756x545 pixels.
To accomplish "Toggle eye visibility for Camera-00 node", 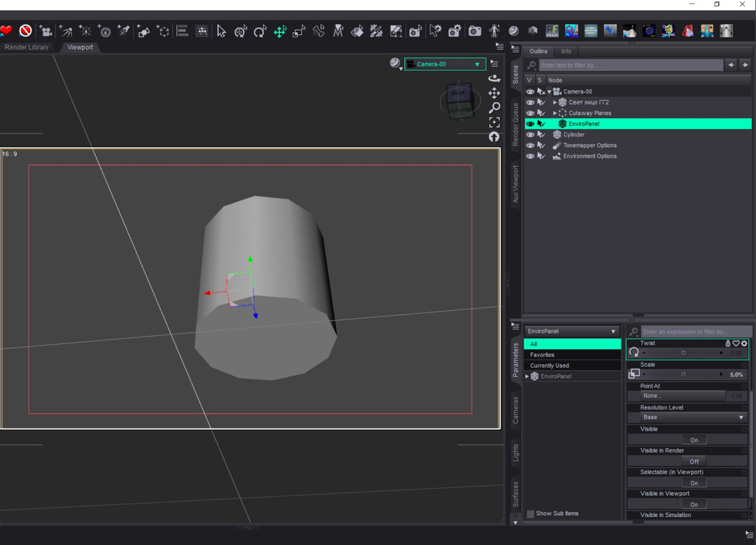I will click(530, 91).
